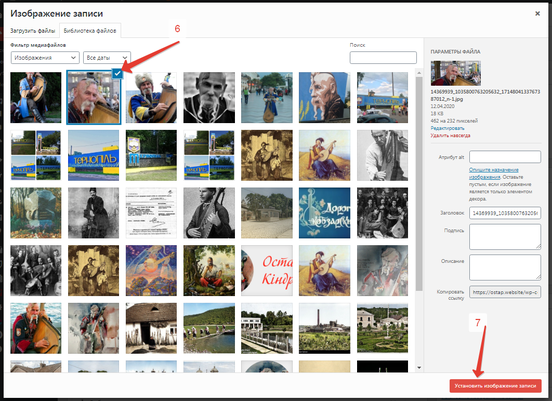Close the Изображение записи dialog
552x401 pixels.
point(537,13)
